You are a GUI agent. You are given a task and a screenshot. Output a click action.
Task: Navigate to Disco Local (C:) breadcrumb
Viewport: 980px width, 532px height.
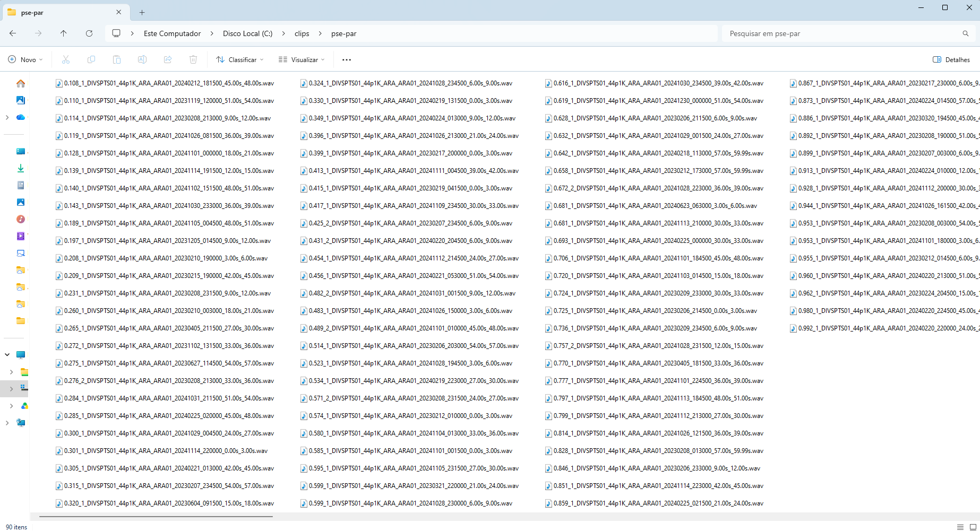[x=247, y=33]
